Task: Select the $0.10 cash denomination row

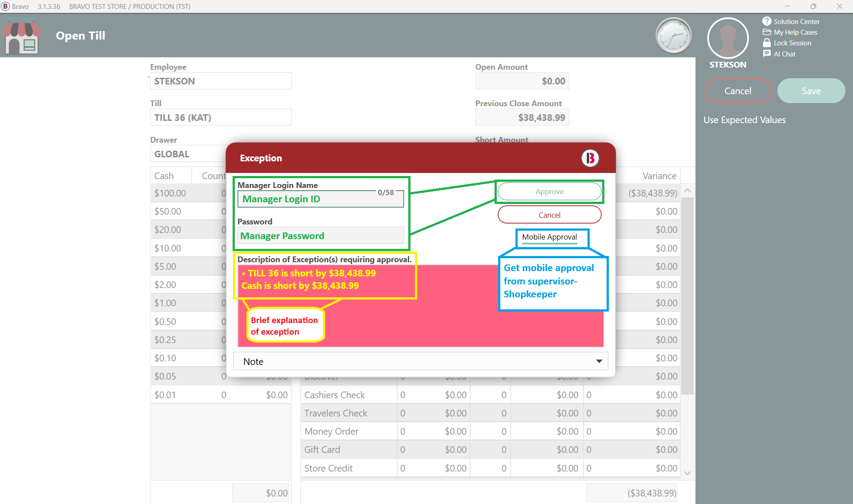Action: pyautogui.click(x=189, y=358)
